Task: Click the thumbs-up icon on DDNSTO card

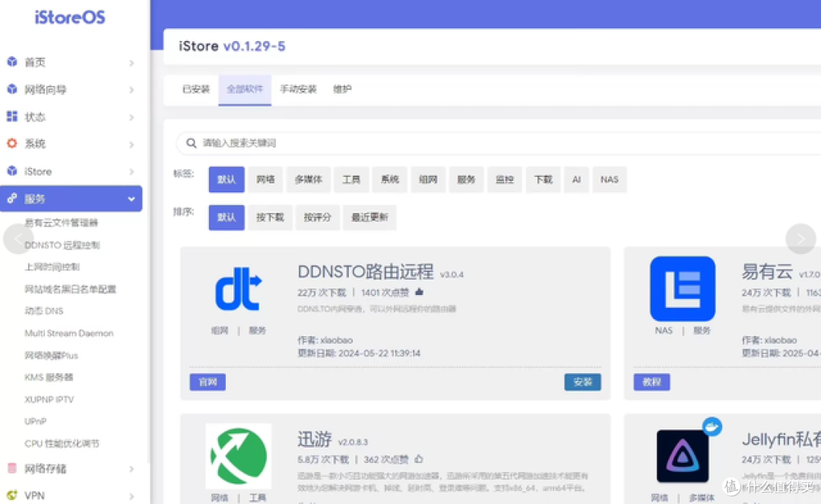Action: click(x=419, y=291)
